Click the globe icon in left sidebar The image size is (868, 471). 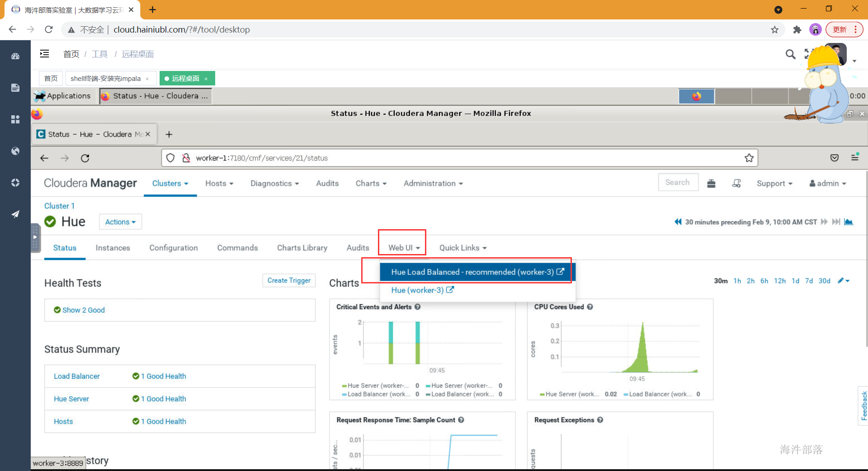coord(15,151)
